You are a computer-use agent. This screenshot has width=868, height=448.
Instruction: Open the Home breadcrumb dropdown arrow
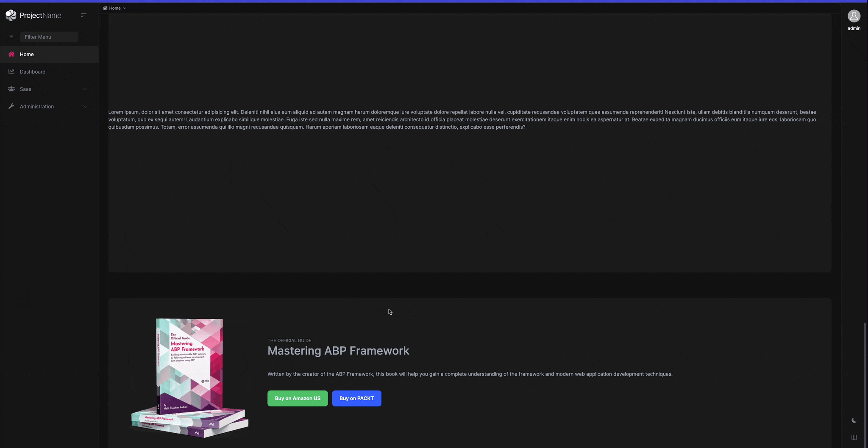[125, 8]
